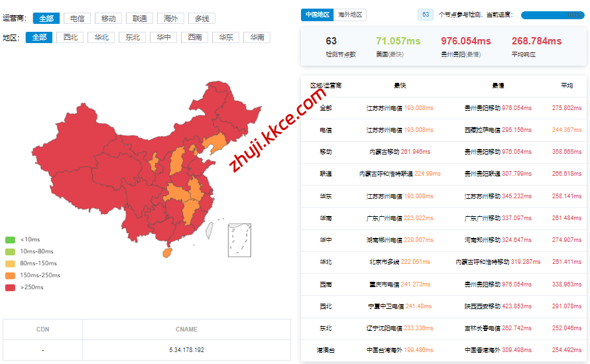This screenshot has width=590, height=364.
Task: Switch to the 中国地区 tab
Action: click(318, 15)
